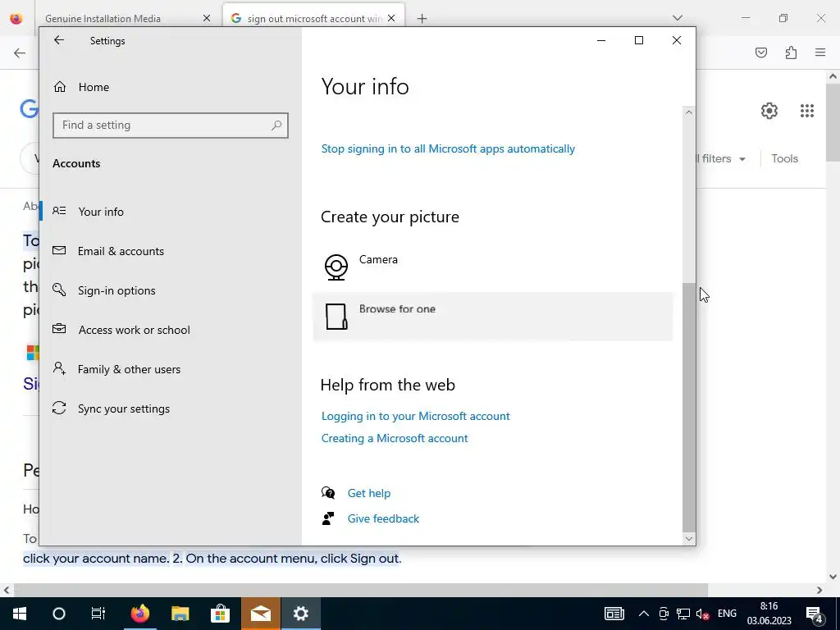This screenshot has height=630, width=840.
Task: Switch ENG input language indicator
Action: 727,614
